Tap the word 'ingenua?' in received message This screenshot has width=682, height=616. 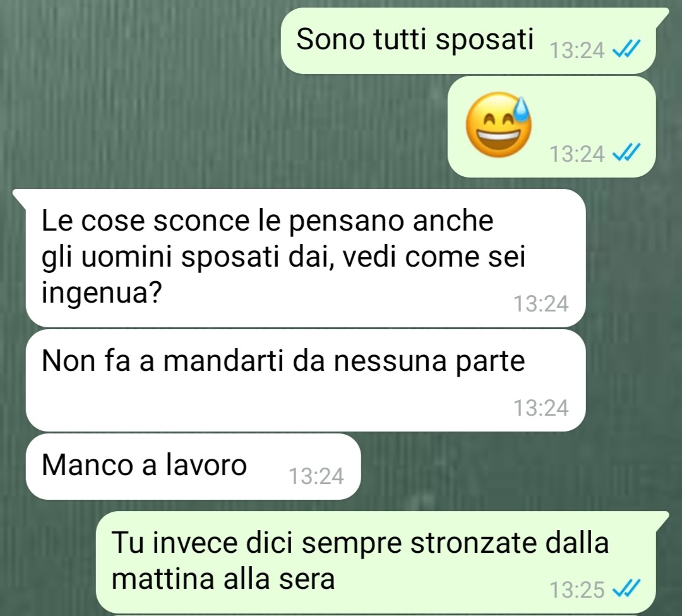[x=102, y=293]
